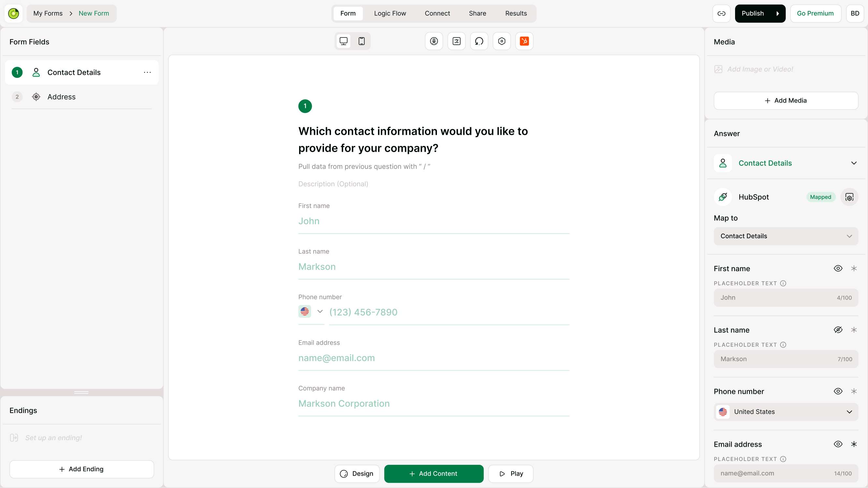Open the Share tab

pos(477,13)
